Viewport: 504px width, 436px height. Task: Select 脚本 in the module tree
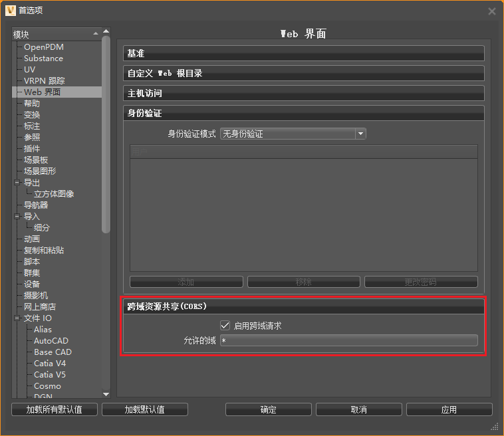pyautogui.click(x=32, y=262)
